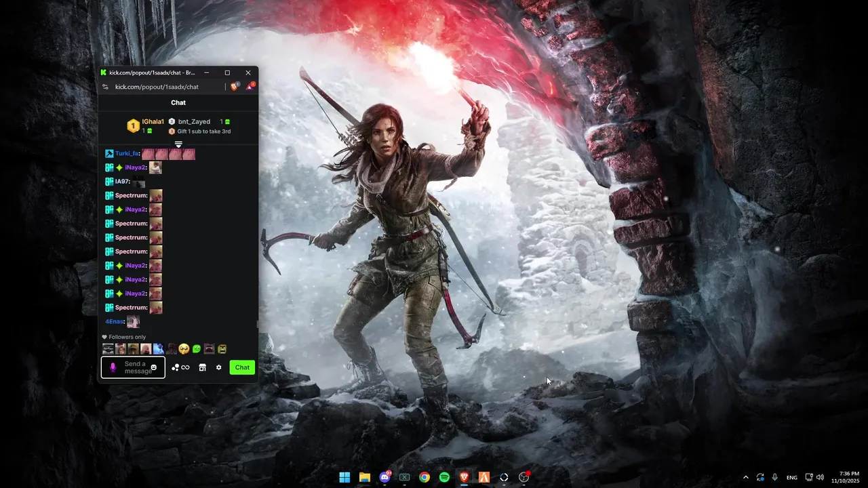Switch to Brave browser in the taskbar
This screenshot has width=868, height=488.
464,477
